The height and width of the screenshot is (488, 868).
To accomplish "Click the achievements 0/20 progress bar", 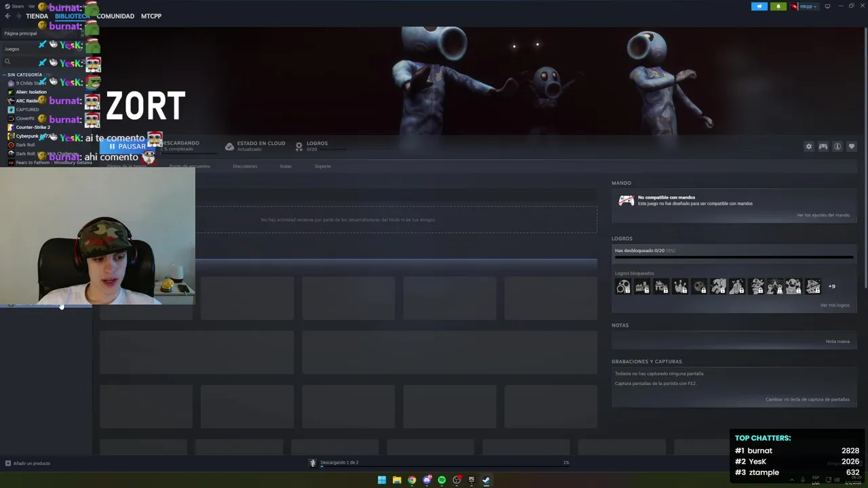I will point(734,258).
